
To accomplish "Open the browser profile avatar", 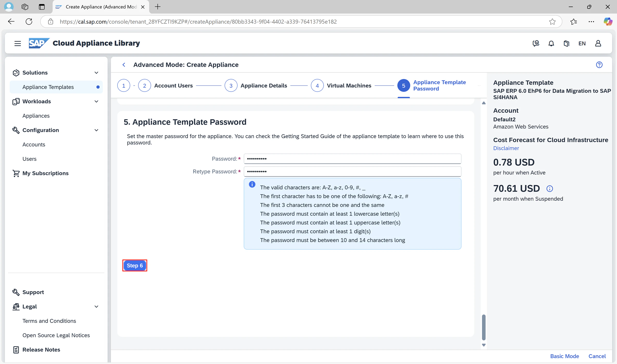I will tap(9, 7).
